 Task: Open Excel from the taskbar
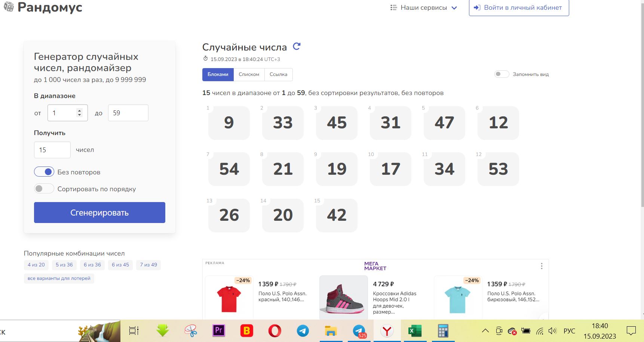point(415,331)
